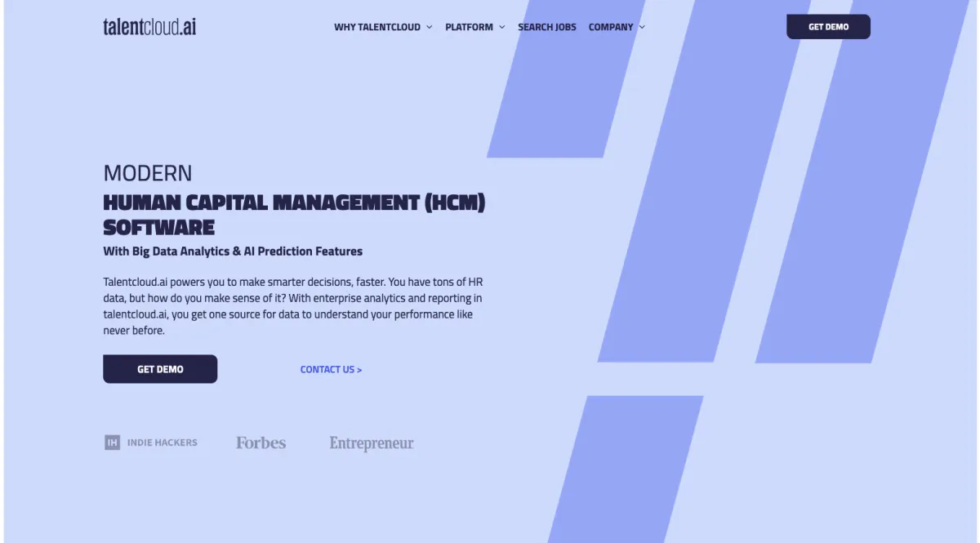Click the word MODERN above the heading
980x543 pixels.
coord(148,173)
